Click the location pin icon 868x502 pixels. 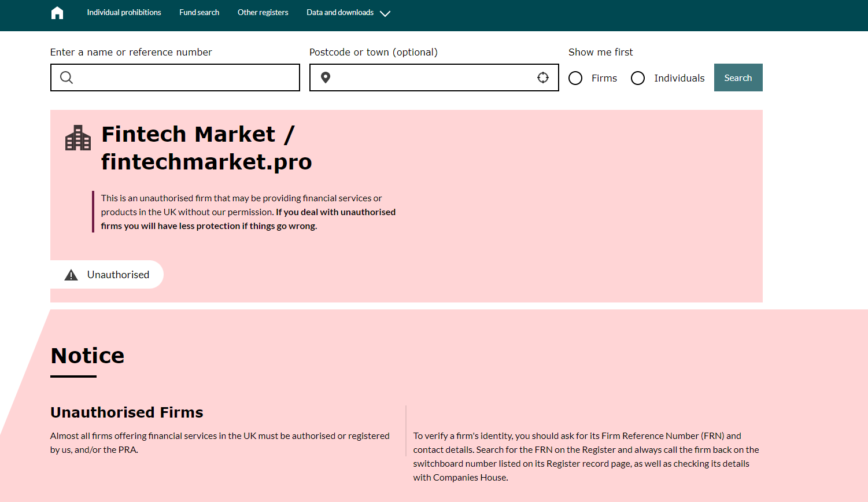tap(326, 77)
